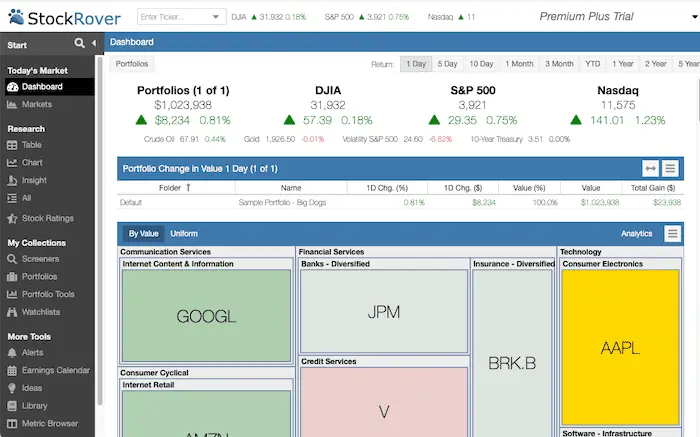Open the search magnifier in Start panel

point(79,43)
